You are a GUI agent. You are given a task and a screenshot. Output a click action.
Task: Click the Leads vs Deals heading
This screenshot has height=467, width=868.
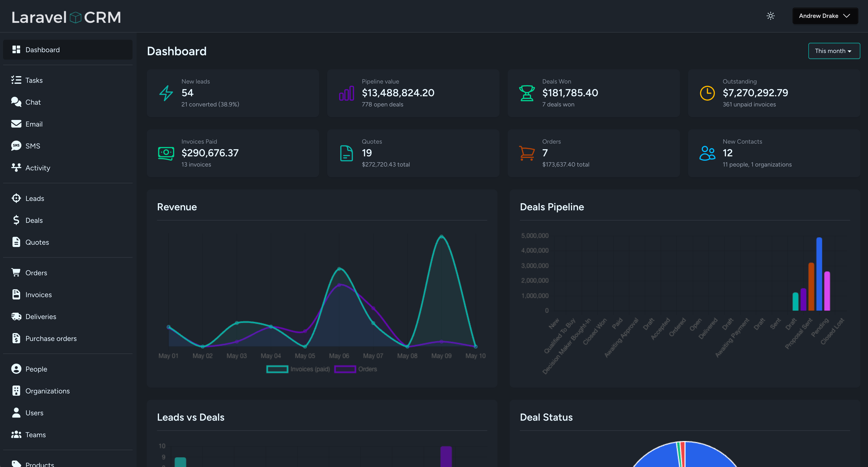tap(191, 417)
